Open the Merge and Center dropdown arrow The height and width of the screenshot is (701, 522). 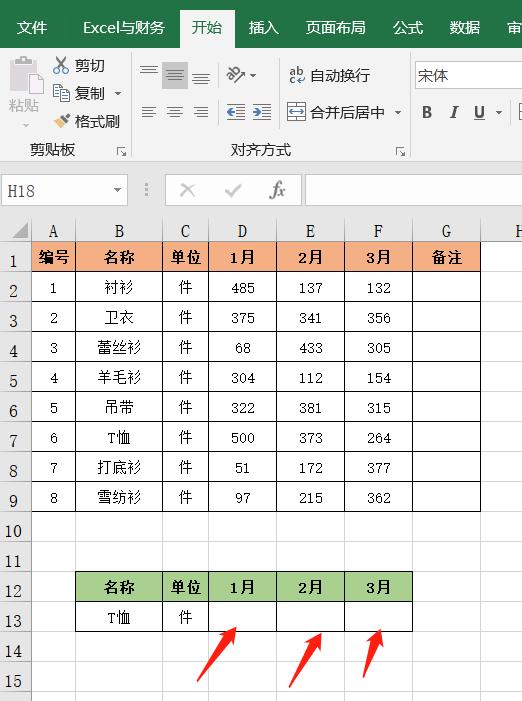pos(397,112)
